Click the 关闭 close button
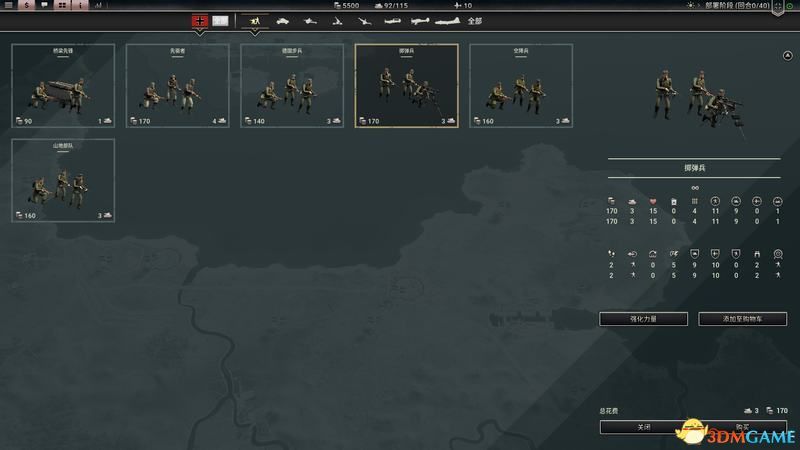800x450 pixels. (x=644, y=427)
